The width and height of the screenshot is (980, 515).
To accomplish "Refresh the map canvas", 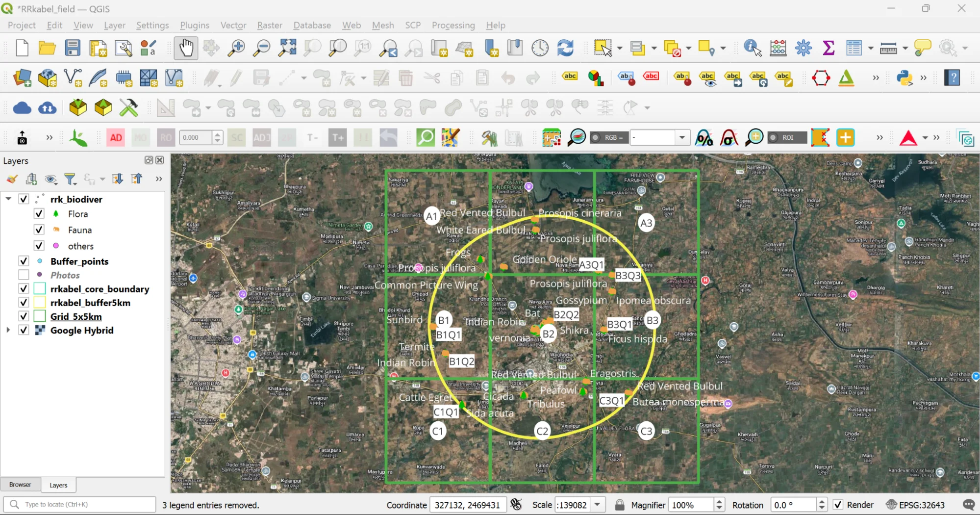I will point(566,48).
